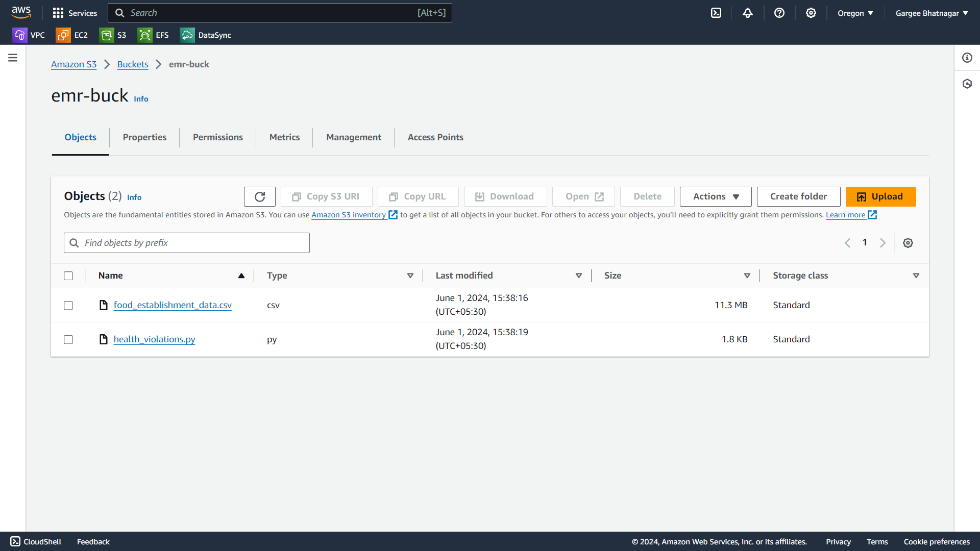Screen dimensions: 980x551
Task: Open the table preferences gear icon
Action: coord(908,243)
